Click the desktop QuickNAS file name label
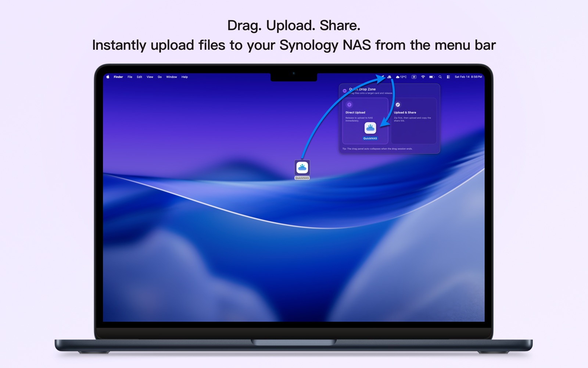 pyautogui.click(x=302, y=178)
